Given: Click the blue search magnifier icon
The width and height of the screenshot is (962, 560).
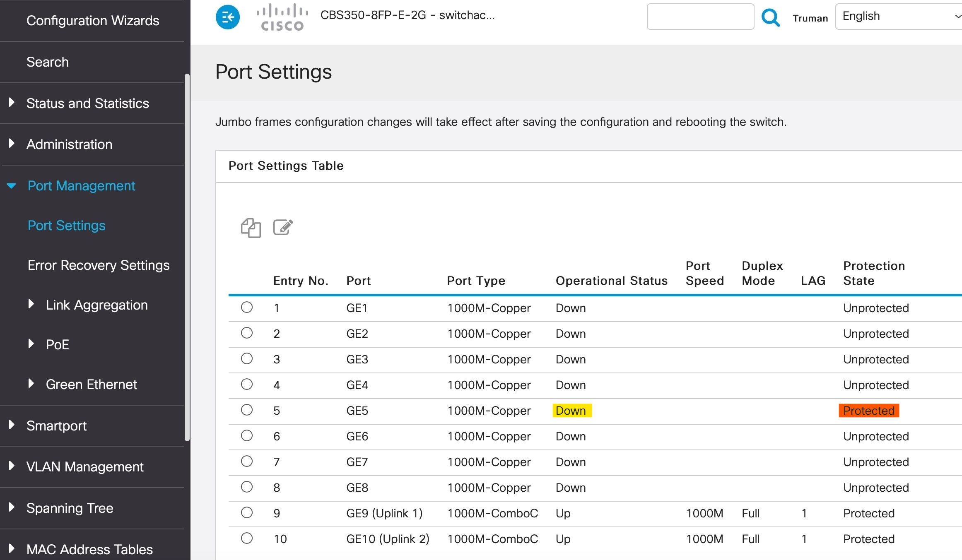Looking at the screenshot, I should [771, 17].
